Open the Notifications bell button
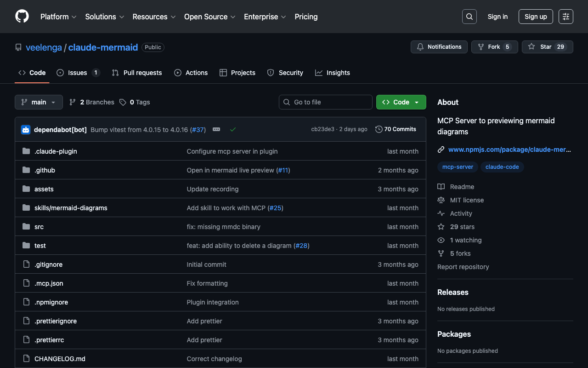588x368 pixels. (439, 47)
